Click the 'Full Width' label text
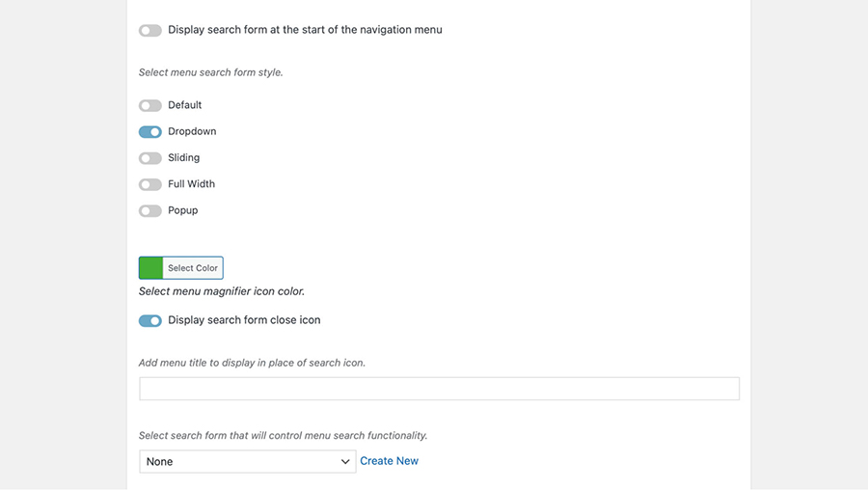 pos(191,184)
